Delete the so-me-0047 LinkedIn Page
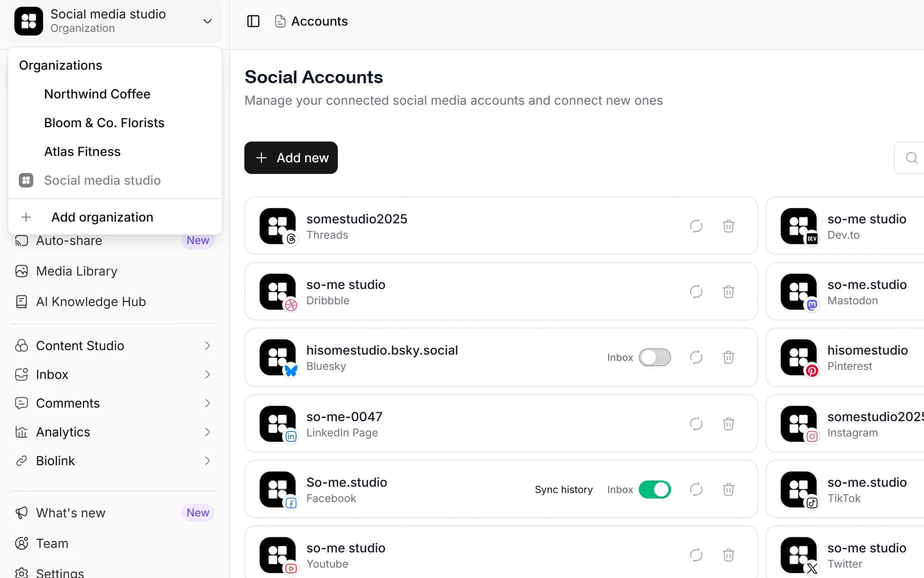 729,424
